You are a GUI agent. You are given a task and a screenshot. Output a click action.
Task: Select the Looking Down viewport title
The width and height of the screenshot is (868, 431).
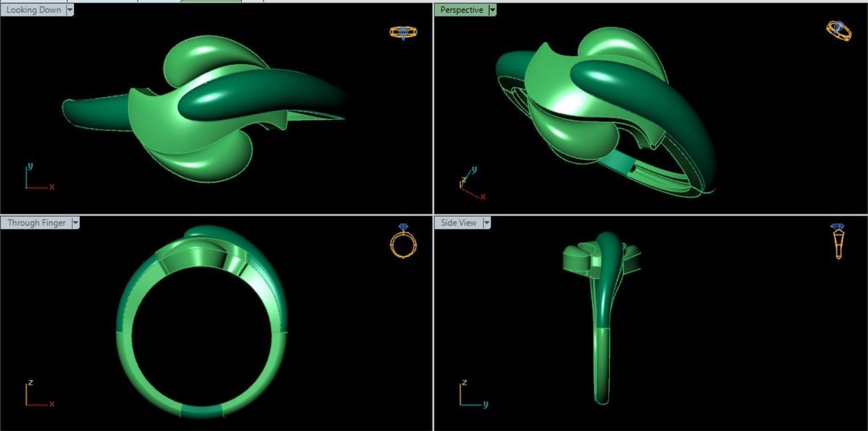click(34, 10)
